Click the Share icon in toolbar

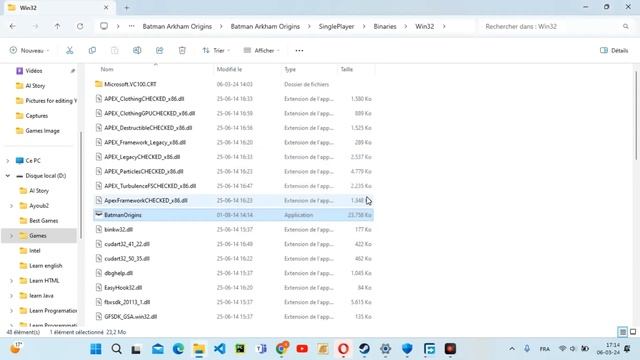coord(160,50)
